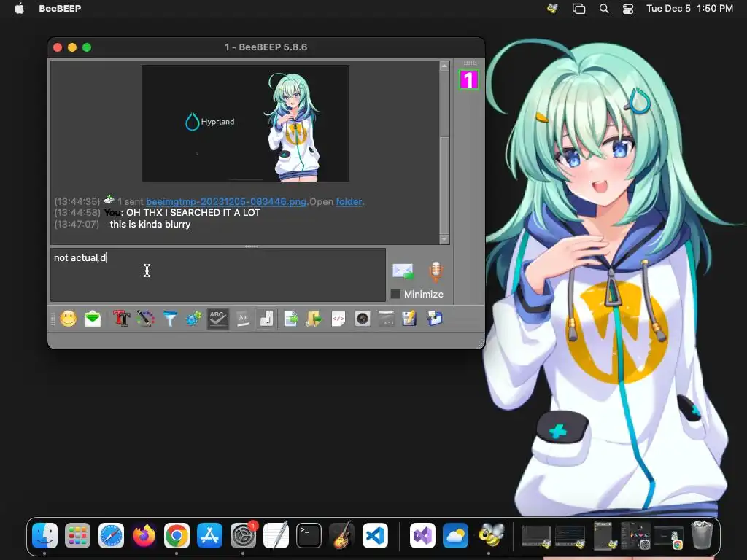Open chat settings gears icon

(x=193, y=319)
